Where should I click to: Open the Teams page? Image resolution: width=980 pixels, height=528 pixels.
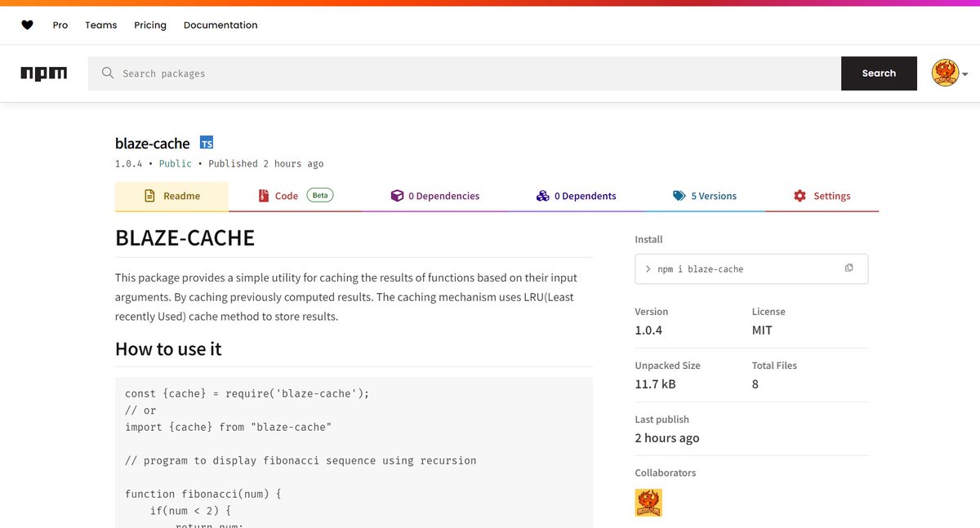click(x=101, y=25)
